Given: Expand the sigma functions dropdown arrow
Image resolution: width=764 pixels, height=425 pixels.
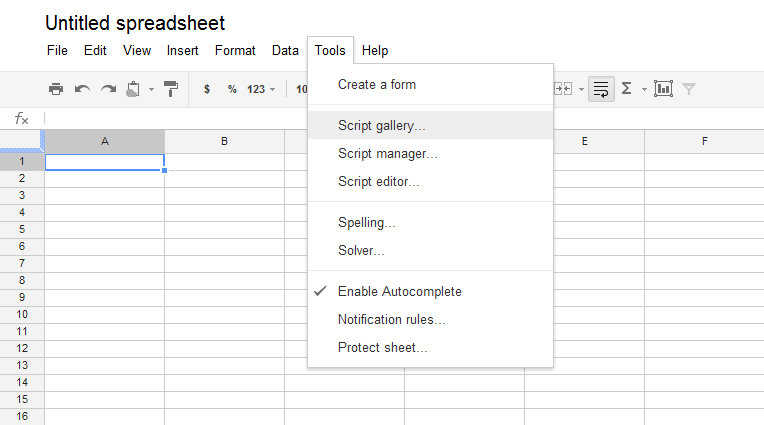Looking at the screenshot, I should [x=644, y=89].
